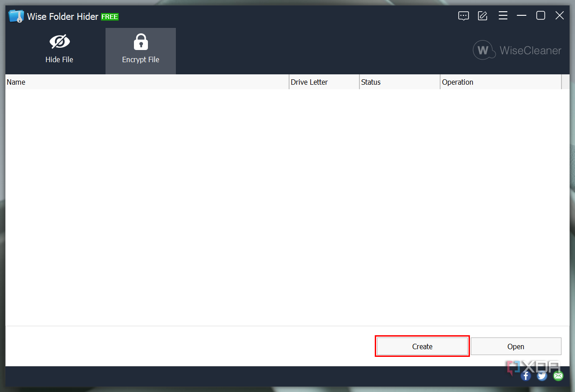
Task: Click the Twitter bird icon
Action: pos(542,375)
